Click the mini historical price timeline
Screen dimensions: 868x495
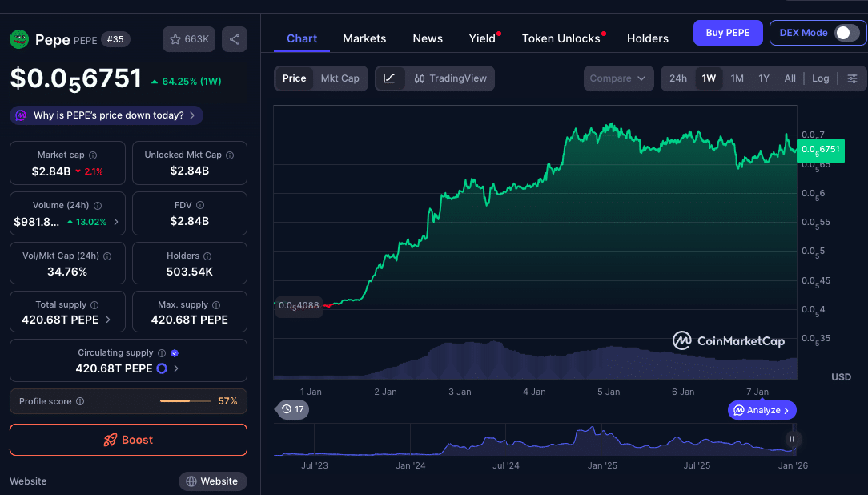point(535,441)
